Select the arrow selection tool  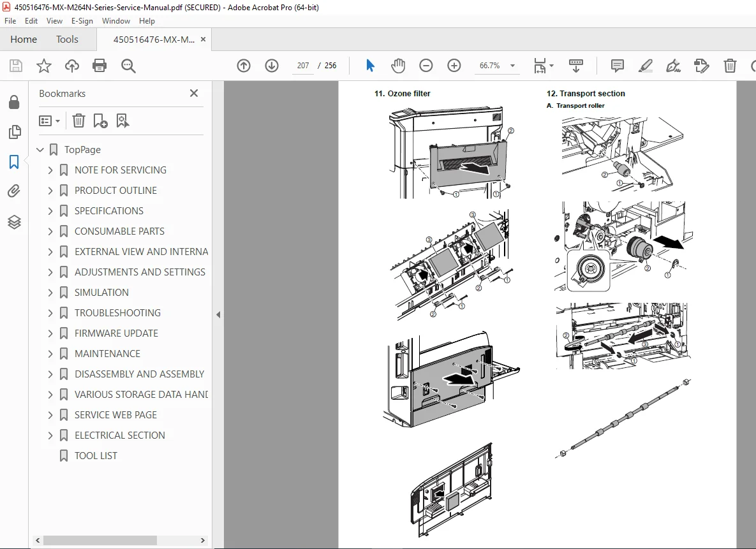[370, 66]
